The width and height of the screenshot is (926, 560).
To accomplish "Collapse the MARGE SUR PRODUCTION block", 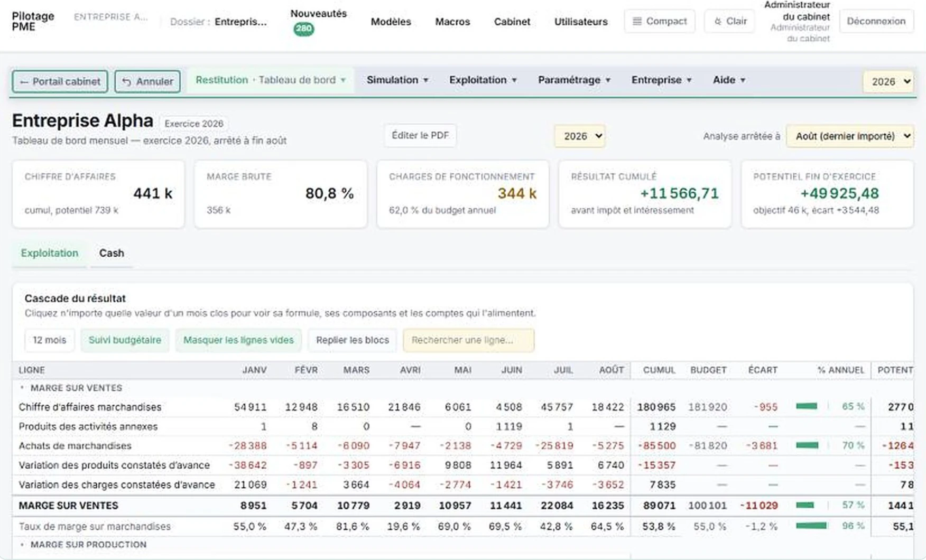I will pyautogui.click(x=22, y=544).
